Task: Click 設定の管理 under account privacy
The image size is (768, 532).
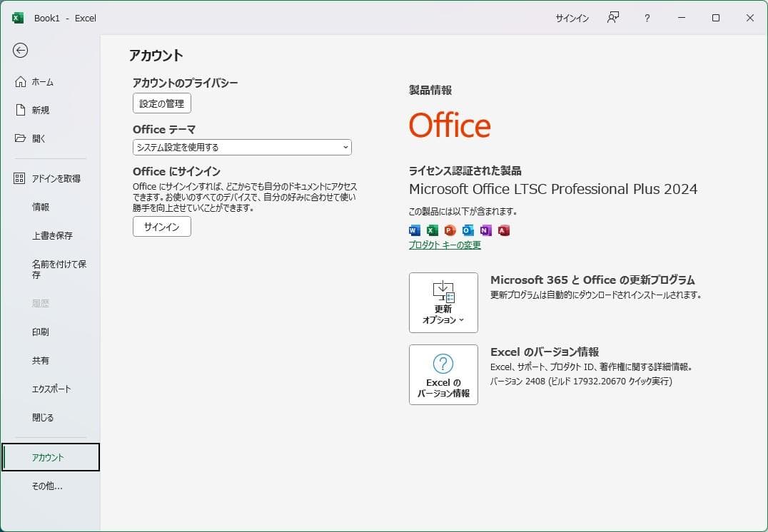Action: pyautogui.click(x=161, y=103)
